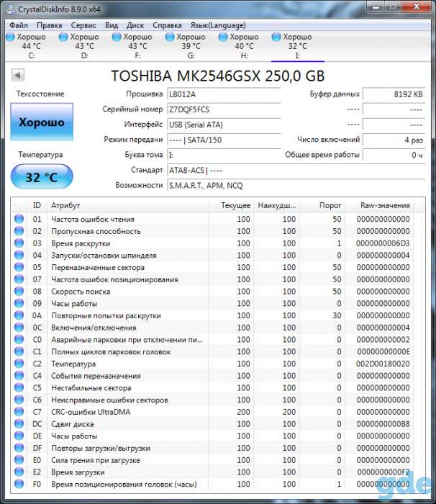Viewport: 436px width, 504px height.
Task: Click the Общее время работы value 0 ч
Action: point(394,155)
